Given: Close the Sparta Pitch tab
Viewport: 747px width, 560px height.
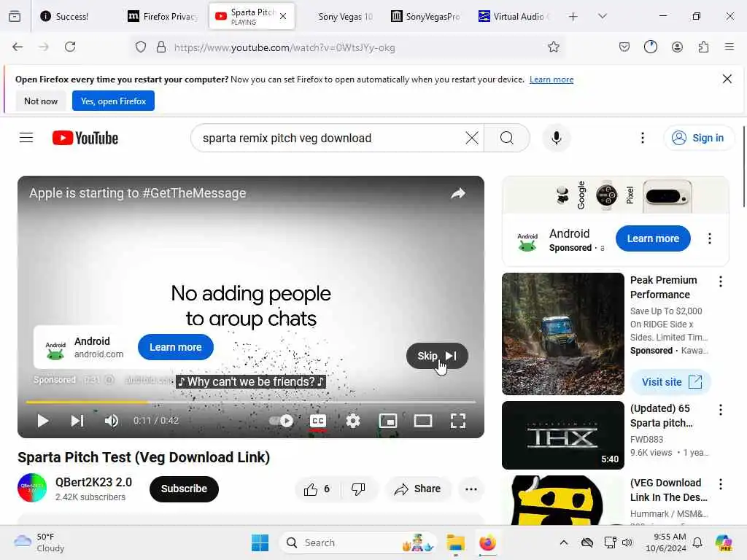Looking at the screenshot, I should click(283, 16).
